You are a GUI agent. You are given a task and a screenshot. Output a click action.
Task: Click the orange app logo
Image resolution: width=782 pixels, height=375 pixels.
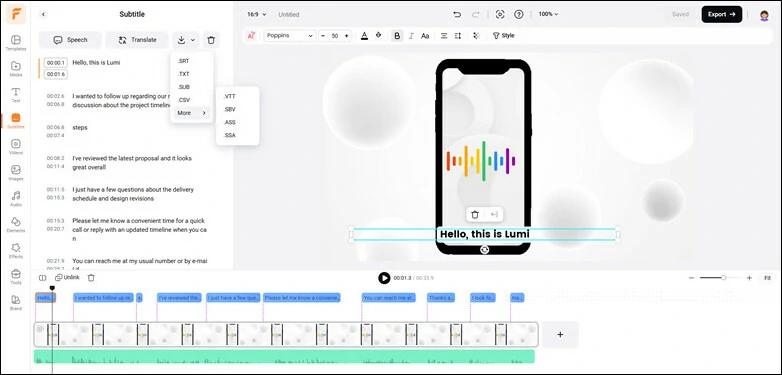[x=16, y=14]
